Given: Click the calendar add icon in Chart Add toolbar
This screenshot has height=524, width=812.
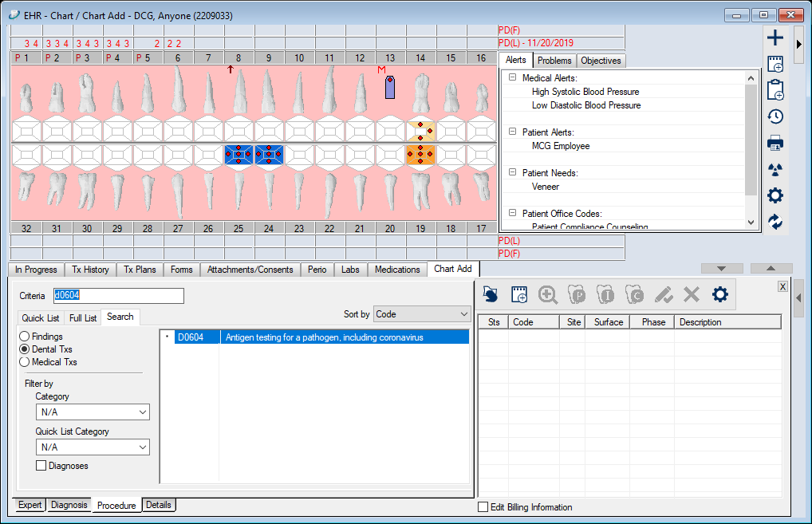Looking at the screenshot, I should tap(519, 295).
